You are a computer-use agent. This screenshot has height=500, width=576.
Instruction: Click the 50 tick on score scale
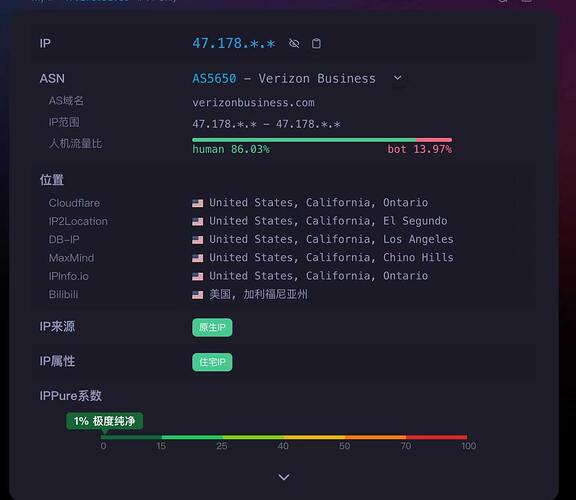point(344,446)
